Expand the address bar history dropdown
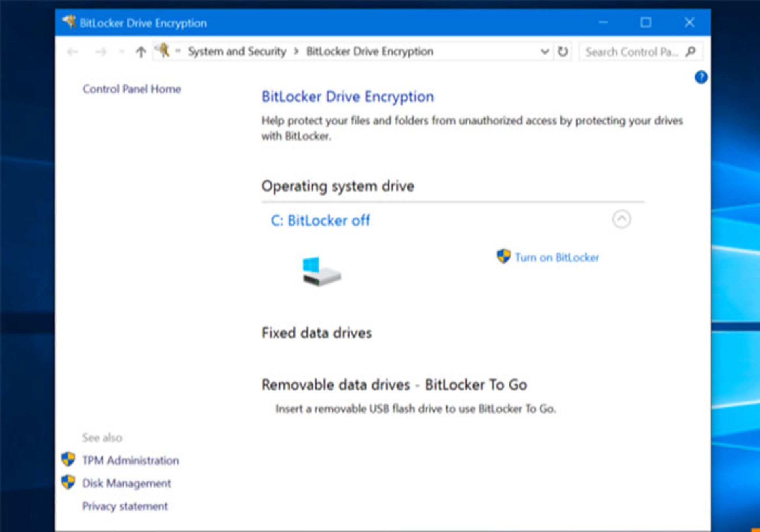 (x=545, y=52)
